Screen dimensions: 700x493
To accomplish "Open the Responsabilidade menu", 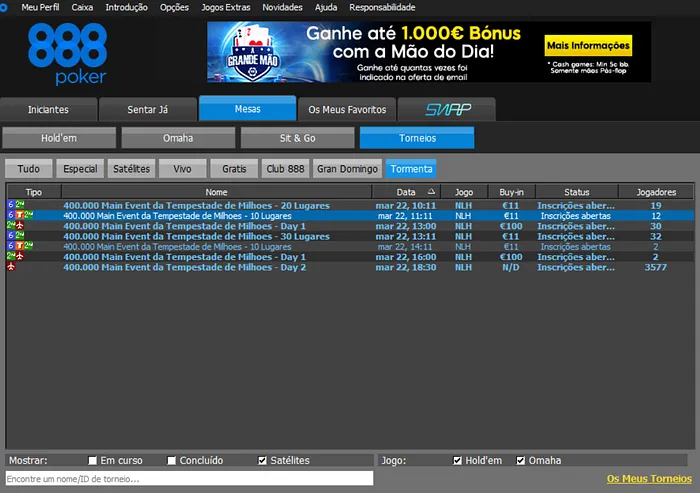I will pos(382,8).
